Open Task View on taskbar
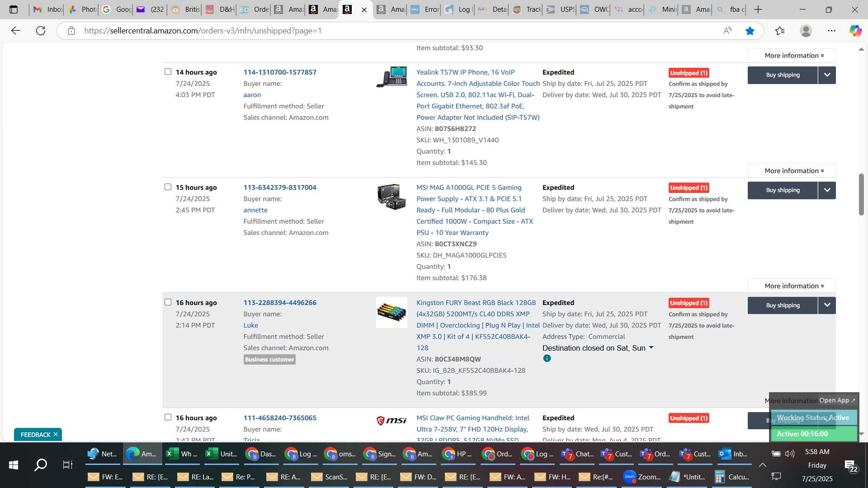 pyautogui.click(x=68, y=465)
